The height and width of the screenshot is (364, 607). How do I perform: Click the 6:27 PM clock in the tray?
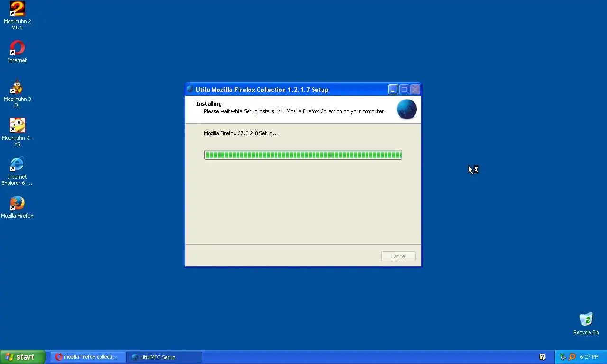tap(589, 357)
